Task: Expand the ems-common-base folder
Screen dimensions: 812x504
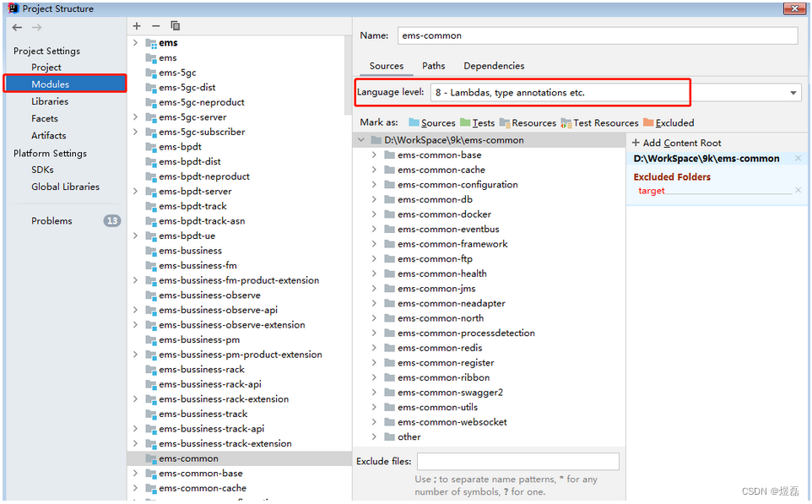Action: click(374, 154)
